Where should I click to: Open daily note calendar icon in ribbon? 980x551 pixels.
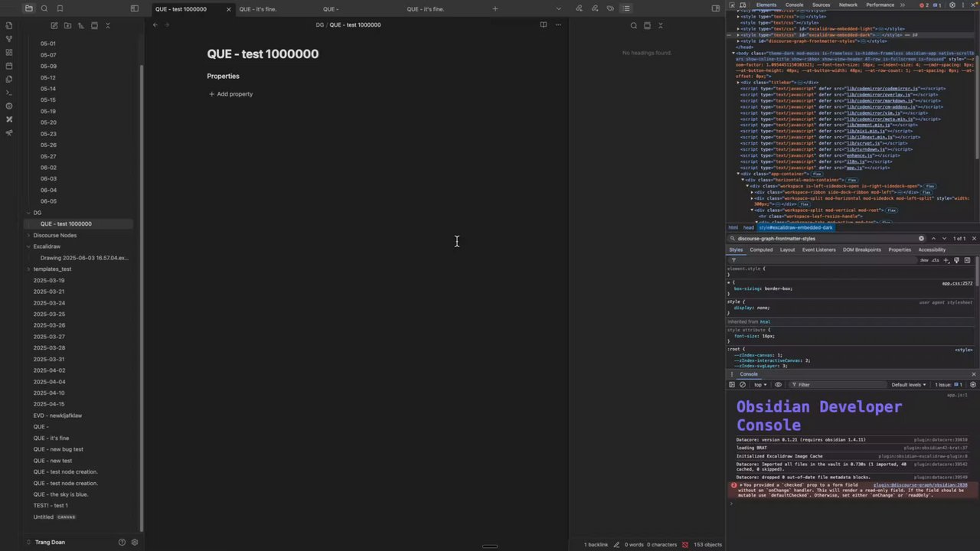pyautogui.click(x=8, y=66)
